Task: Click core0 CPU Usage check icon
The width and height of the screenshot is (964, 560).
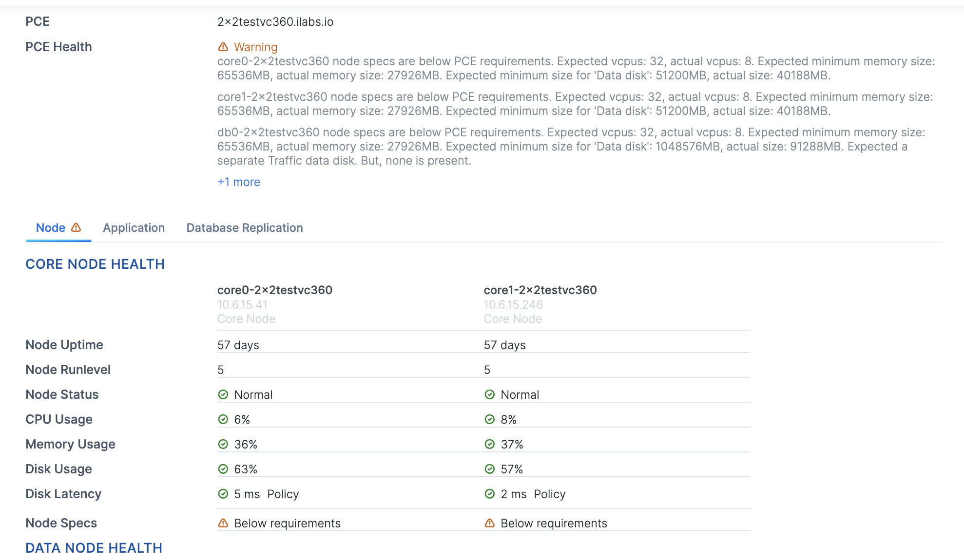Action: coord(223,419)
